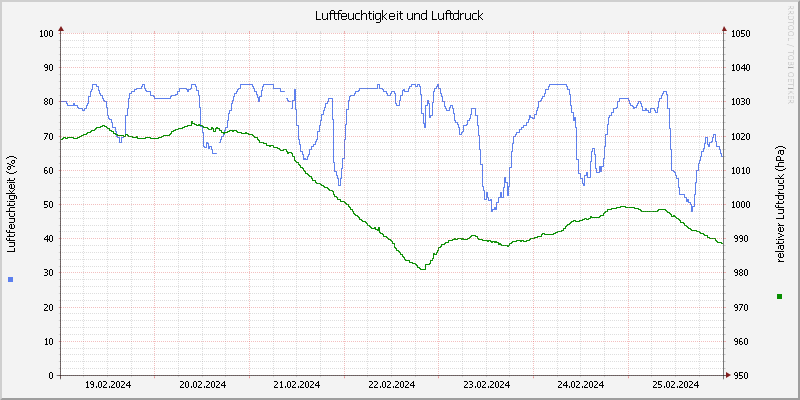
Task: Click the left axis value 70
Action: point(48,136)
